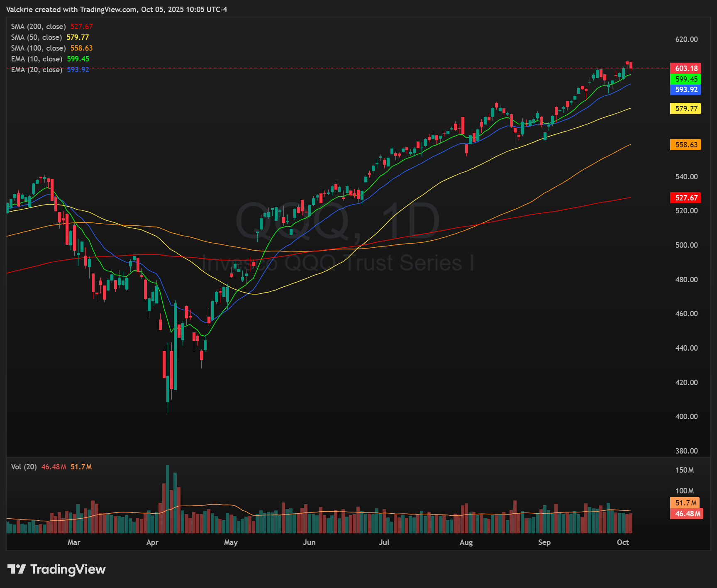The width and height of the screenshot is (717, 588).
Task: Click the 500.00 price axis label
Action: click(x=687, y=245)
